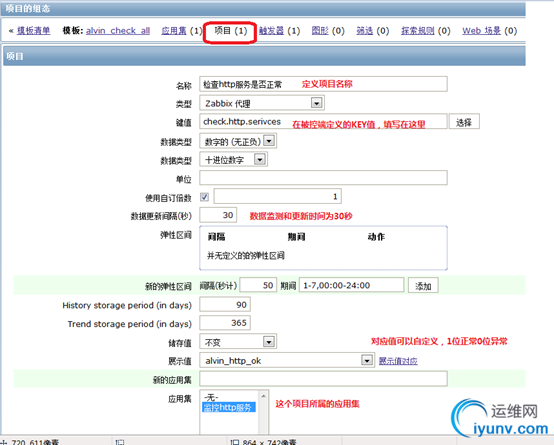This screenshot has width=554, height=445.
Task: Switch to the 触发器 (1) tab
Action: (x=271, y=31)
